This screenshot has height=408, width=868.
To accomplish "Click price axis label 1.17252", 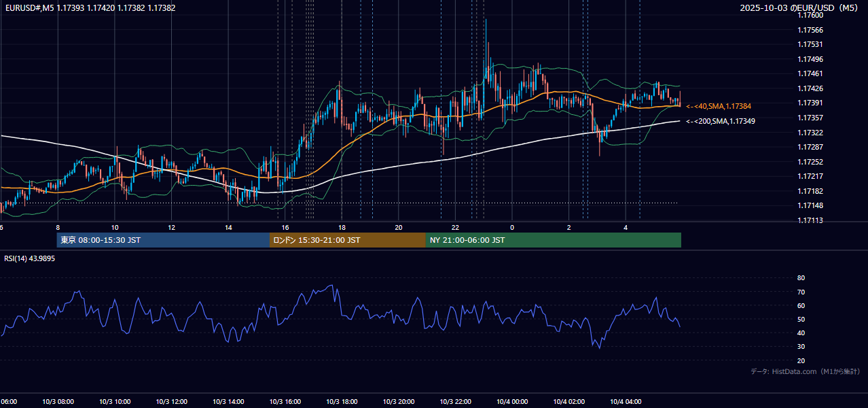I will (810, 162).
